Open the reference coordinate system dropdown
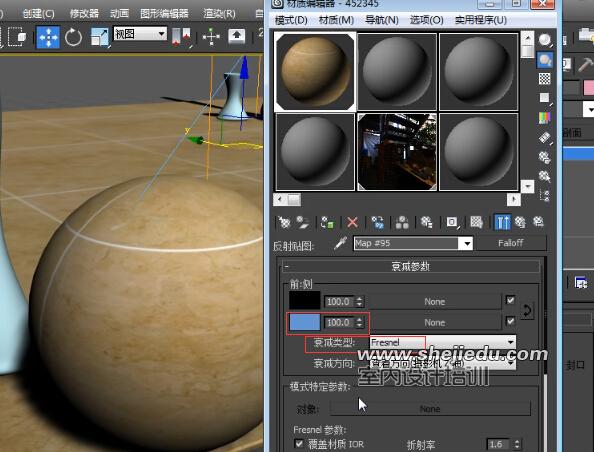594x452 pixels. pyautogui.click(x=140, y=34)
